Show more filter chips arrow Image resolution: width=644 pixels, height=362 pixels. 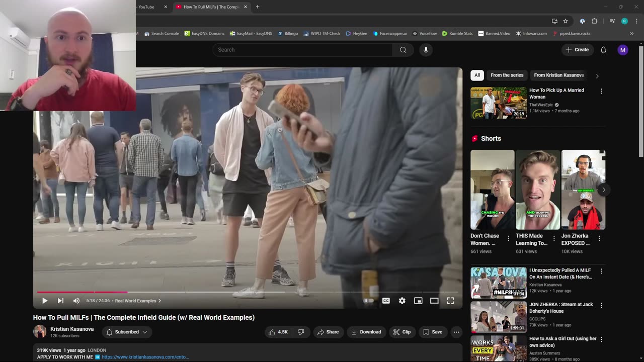597,76
